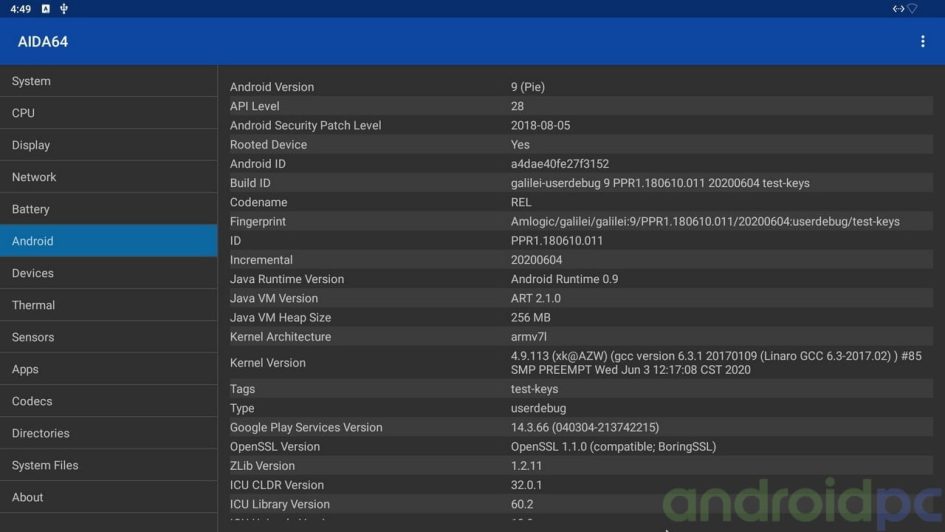The image size is (945, 532).
Task: Open the CPU section
Action: point(108,113)
